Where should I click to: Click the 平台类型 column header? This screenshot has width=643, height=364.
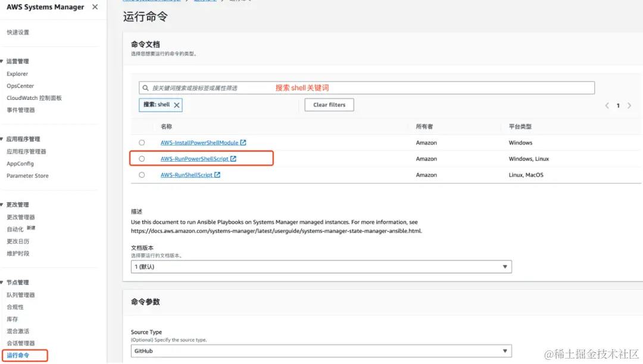click(x=520, y=127)
